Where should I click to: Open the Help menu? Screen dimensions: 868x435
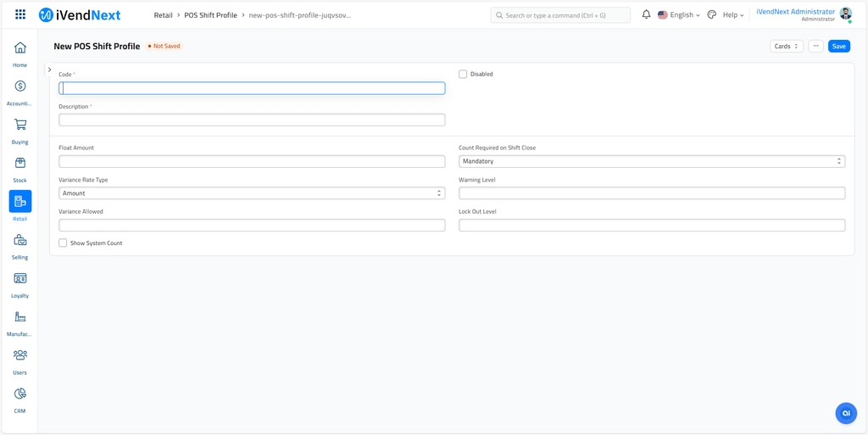[x=732, y=15]
